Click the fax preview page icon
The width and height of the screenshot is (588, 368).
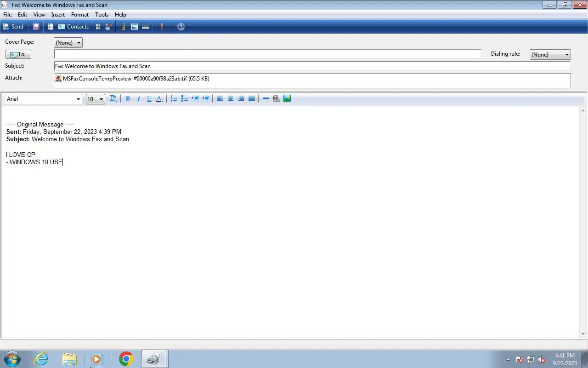click(x=51, y=27)
